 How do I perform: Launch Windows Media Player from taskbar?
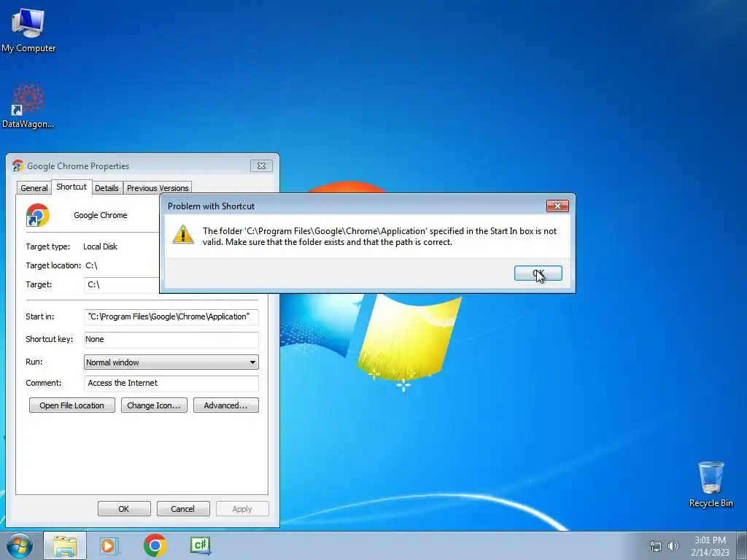click(109, 545)
